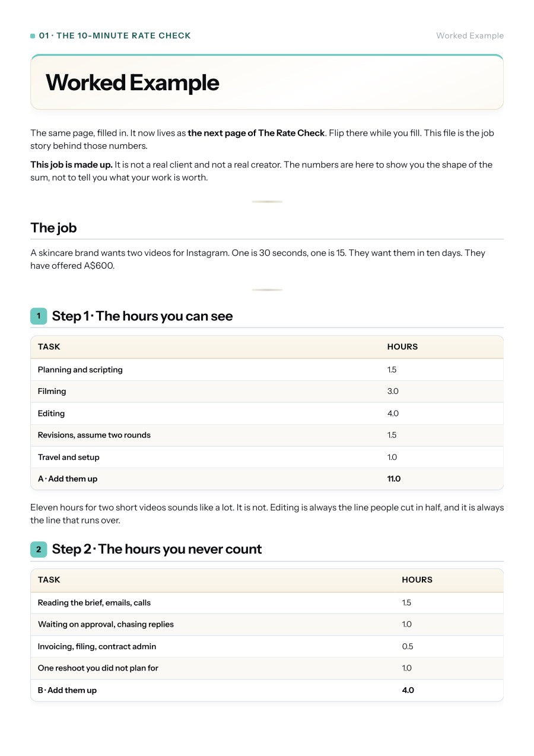Click the 'Travel and setup' row
534x756 pixels.
point(267,458)
